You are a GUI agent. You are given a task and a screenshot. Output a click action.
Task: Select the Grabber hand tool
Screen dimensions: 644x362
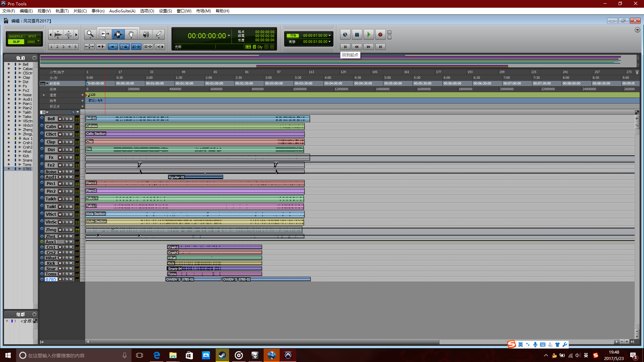[x=131, y=34]
